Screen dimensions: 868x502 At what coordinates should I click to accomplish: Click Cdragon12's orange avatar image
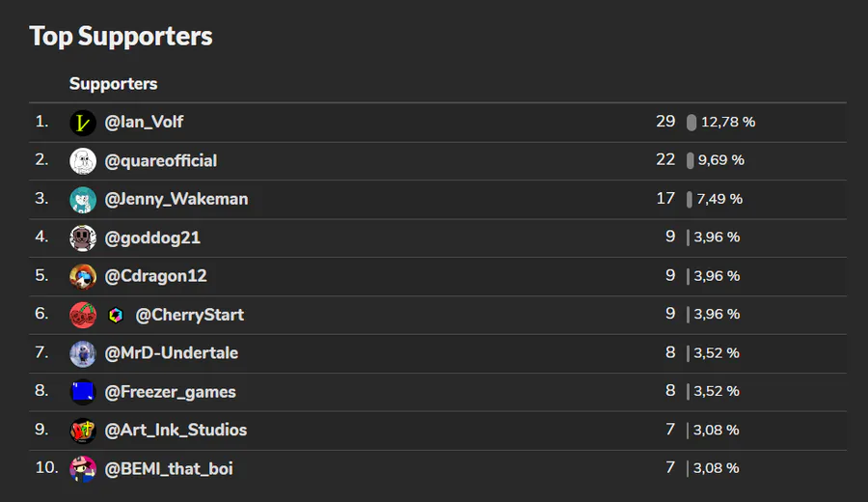pyautogui.click(x=83, y=276)
